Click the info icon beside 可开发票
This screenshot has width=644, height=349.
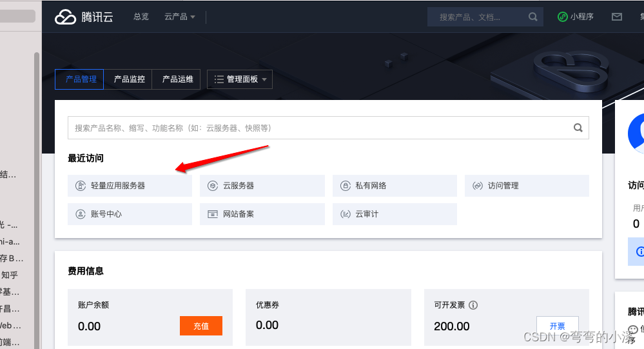coord(473,305)
